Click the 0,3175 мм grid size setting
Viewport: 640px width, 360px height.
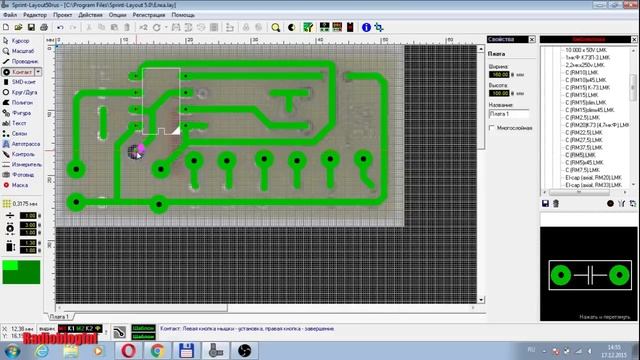click(20, 203)
